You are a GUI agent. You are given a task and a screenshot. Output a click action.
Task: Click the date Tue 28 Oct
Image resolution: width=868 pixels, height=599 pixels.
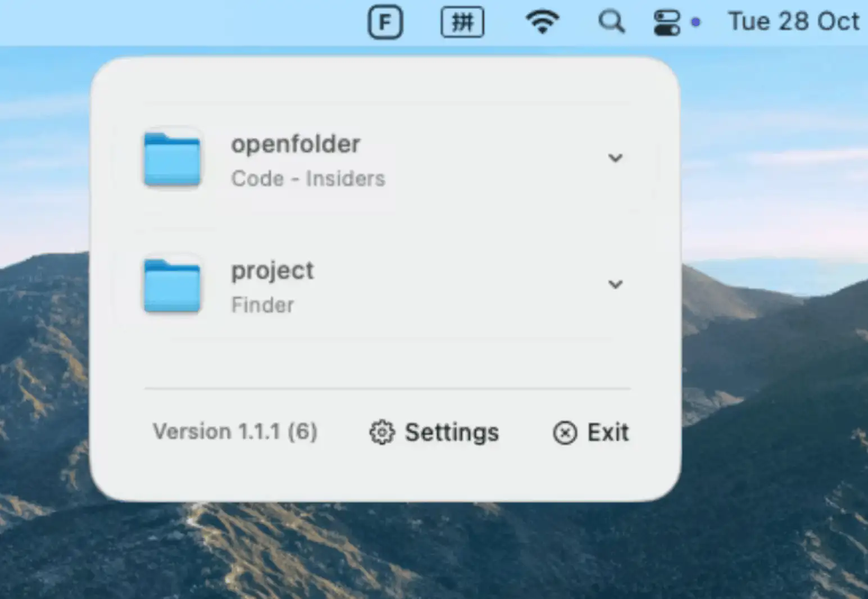click(793, 22)
